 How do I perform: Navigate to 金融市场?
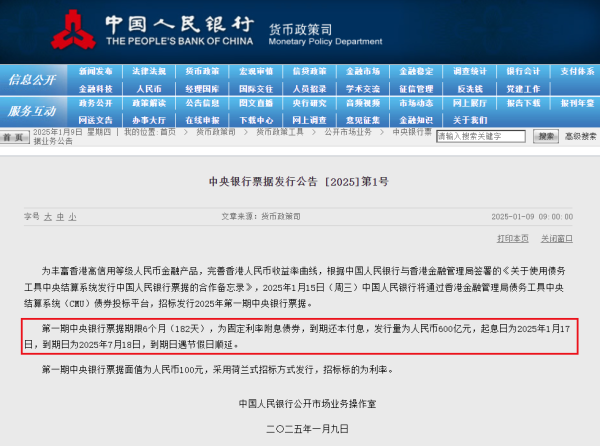coord(363,71)
